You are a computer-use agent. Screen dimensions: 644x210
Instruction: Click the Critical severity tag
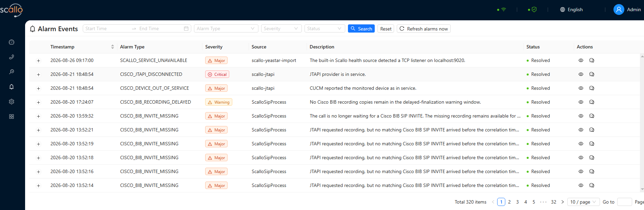[x=217, y=74]
